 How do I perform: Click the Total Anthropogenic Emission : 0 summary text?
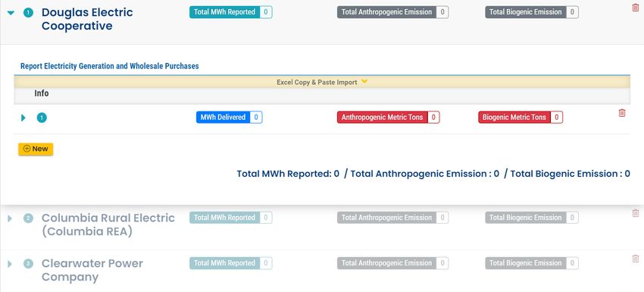425,174
